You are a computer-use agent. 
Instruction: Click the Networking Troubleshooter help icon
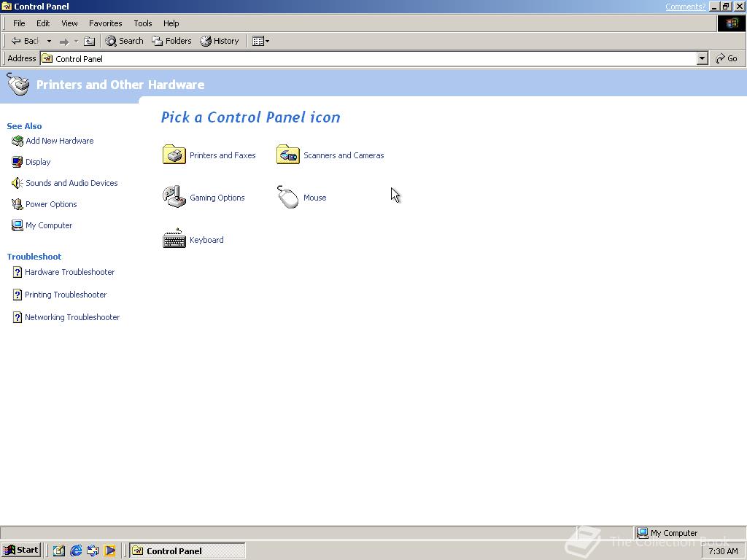point(18,317)
